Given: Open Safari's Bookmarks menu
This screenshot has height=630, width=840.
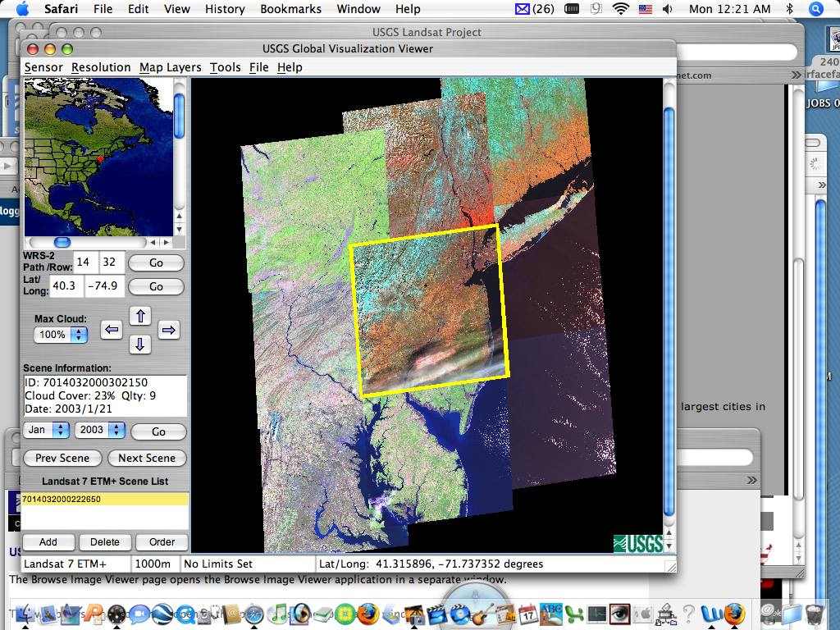Looking at the screenshot, I should tap(291, 9).
